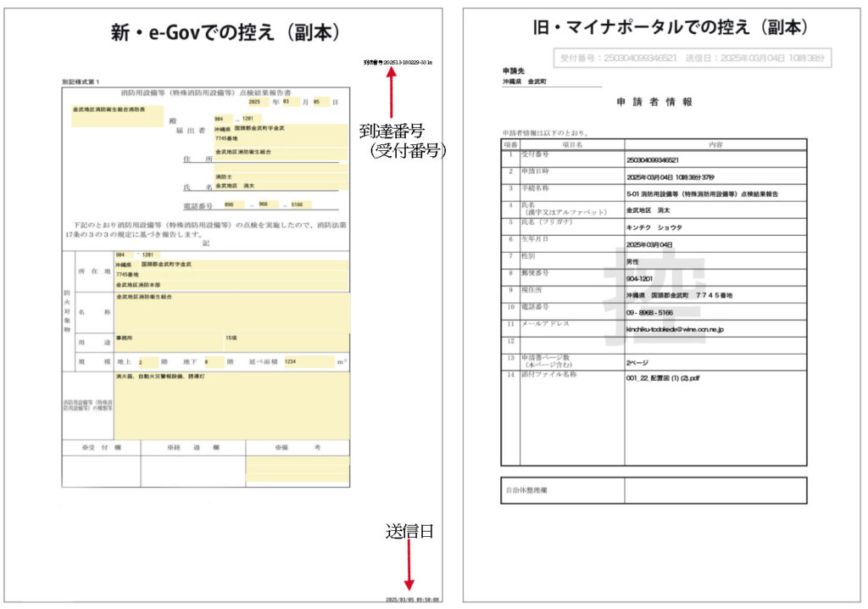This screenshot has height=609, width=868.
Task: Click the red arrow pointing up at 到達番号
Action: coord(391,92)
